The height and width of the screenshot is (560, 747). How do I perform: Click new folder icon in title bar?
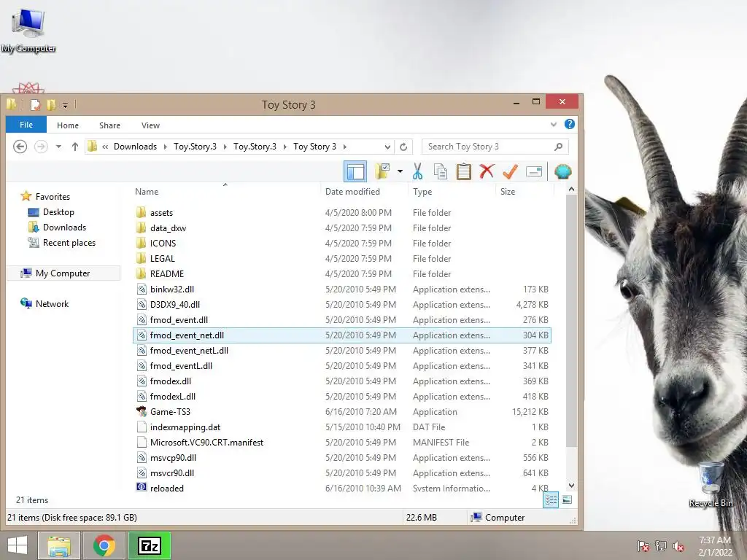pos(51,104)
